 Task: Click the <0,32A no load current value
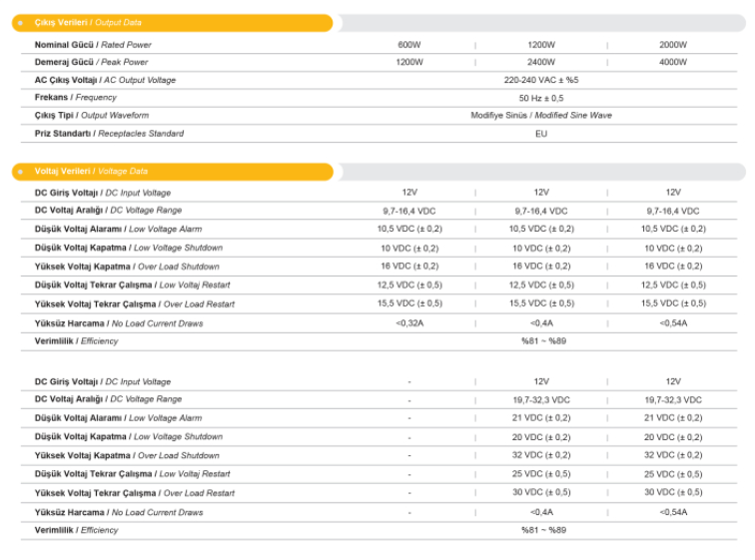coord(408,322)
